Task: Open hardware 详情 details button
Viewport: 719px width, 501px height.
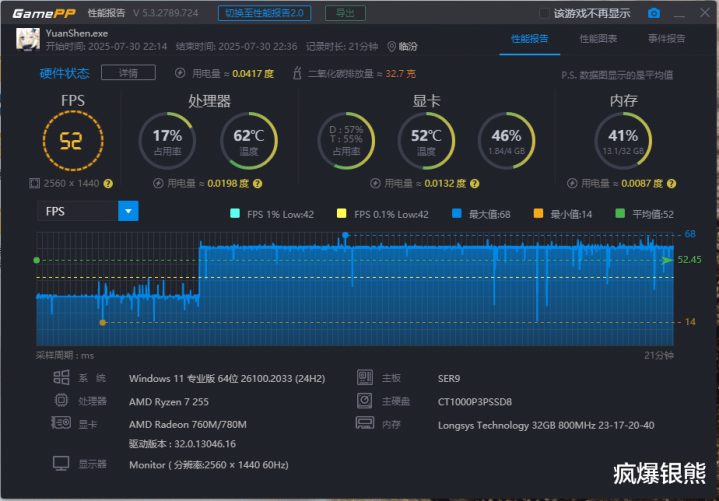Action: (x=128, y=73)
